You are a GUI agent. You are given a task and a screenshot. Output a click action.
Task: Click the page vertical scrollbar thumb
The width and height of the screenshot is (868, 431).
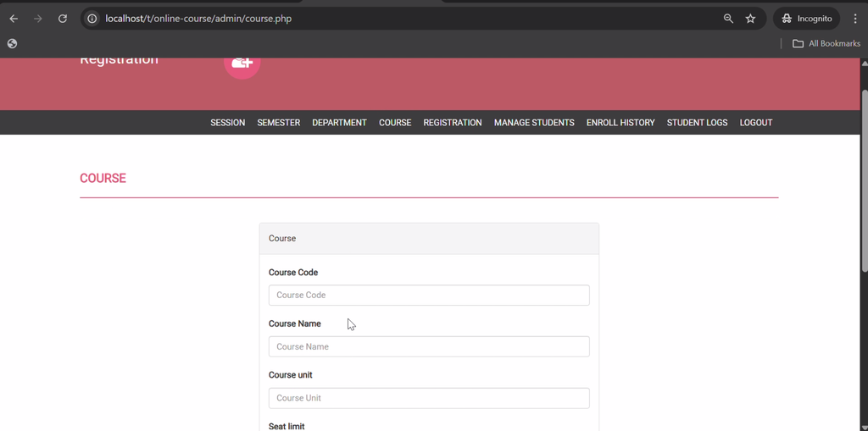point(864,180)
